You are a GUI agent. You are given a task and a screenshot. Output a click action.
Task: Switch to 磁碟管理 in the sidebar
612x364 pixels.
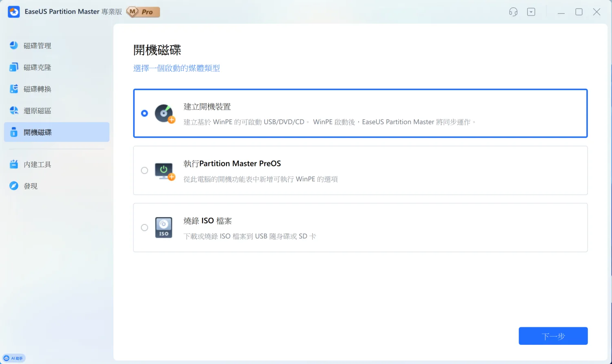point(38,46)
